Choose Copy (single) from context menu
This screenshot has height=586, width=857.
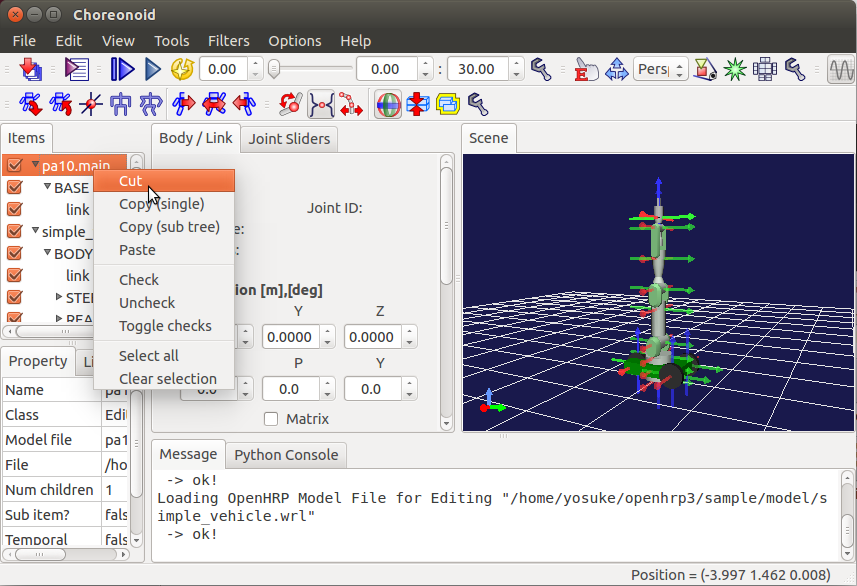(165, 204)
